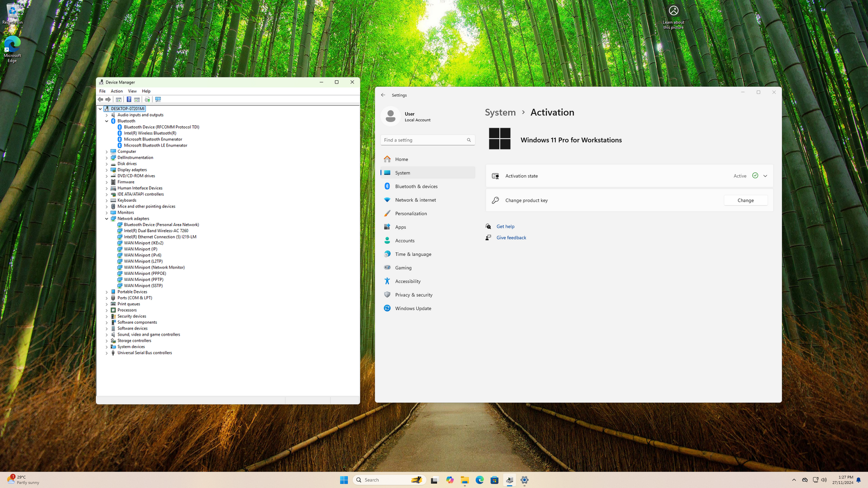Click Show/Hide Console Tree toolbar icon
Image resolution: width=868 pixels, height=488 pixels.
coord(119,99)
